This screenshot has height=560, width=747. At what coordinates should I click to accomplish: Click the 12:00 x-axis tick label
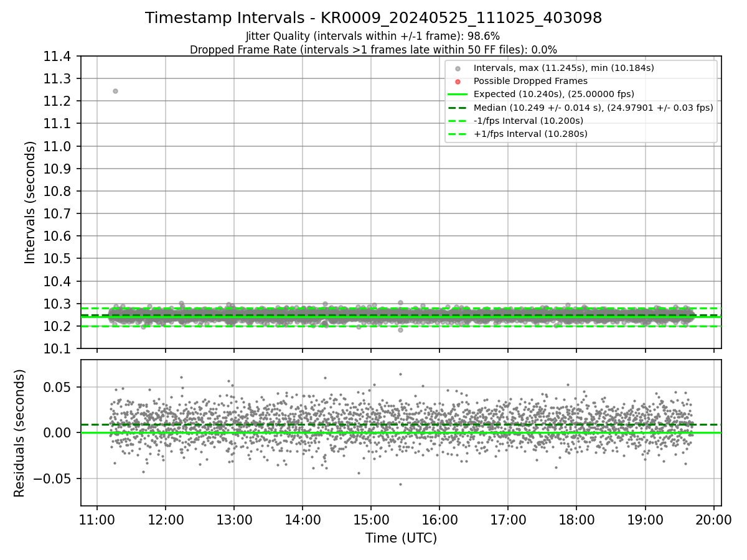(x=165, y=519)
